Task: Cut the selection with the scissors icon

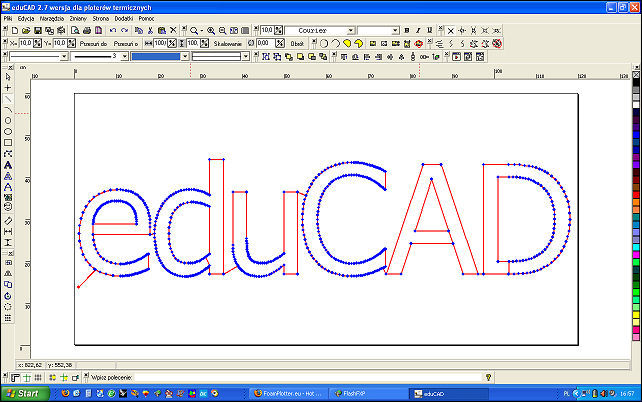Action: tap(150, 31)
